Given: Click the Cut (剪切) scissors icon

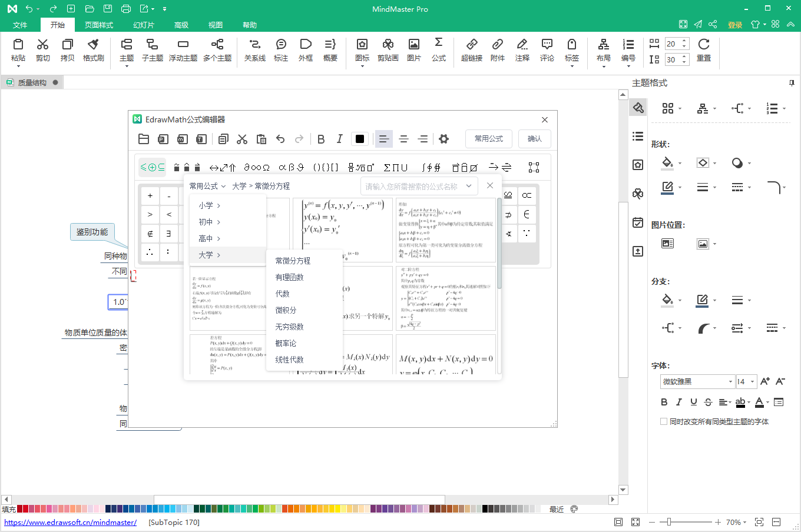Looking at the screenshot, I should click(x=43, y=45).
